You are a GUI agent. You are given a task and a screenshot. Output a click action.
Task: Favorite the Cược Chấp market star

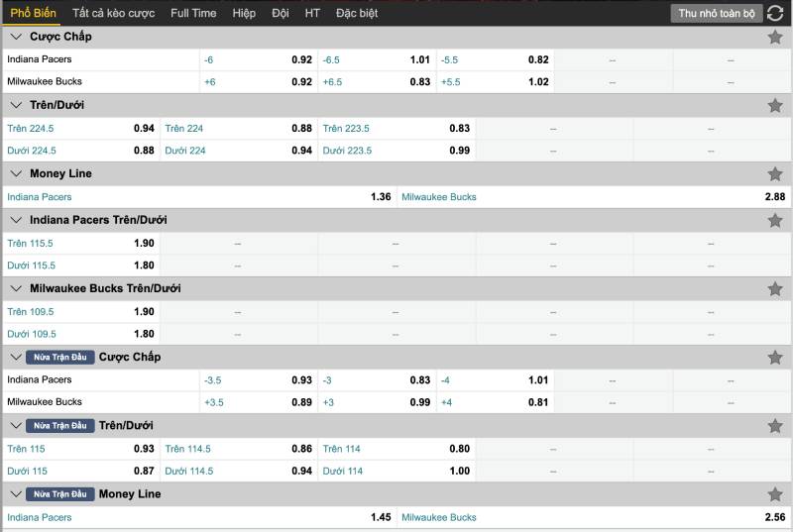pos(775,37)
